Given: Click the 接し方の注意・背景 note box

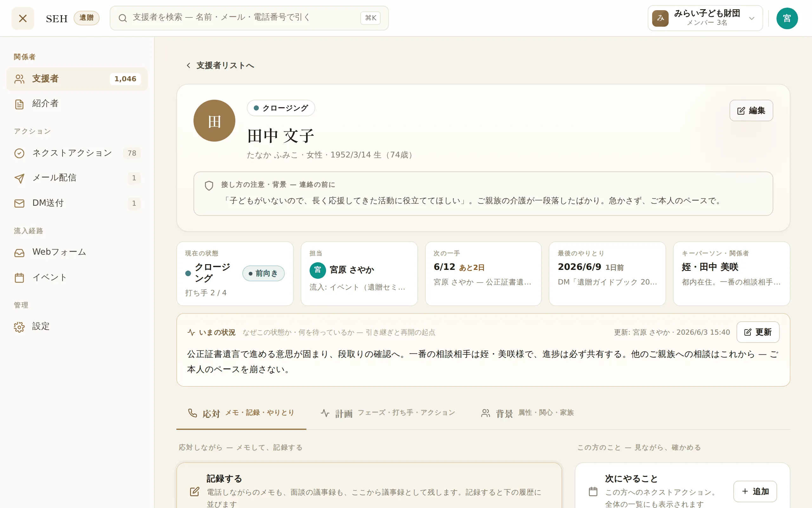Looking at the screenshot, I should 483,194.
